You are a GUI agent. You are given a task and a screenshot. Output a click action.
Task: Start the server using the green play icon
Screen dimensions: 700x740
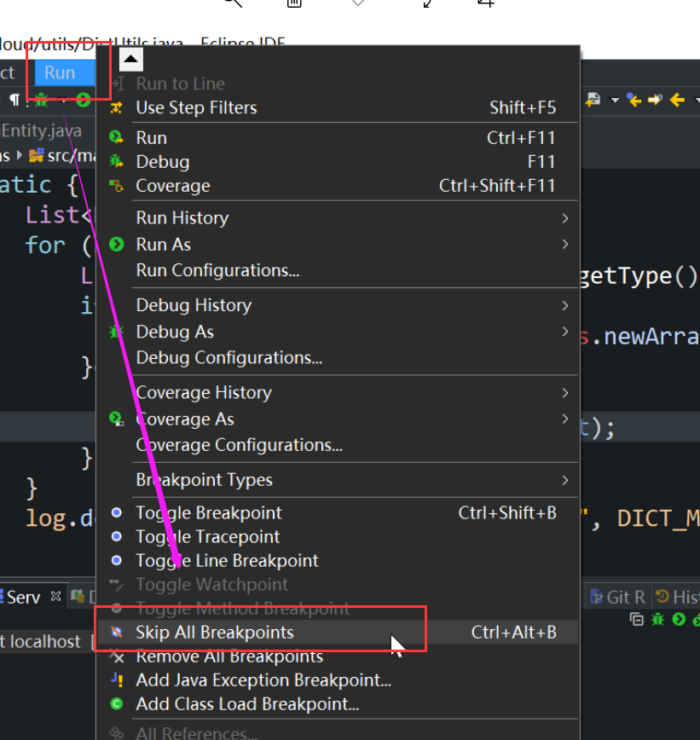[679, 617]
